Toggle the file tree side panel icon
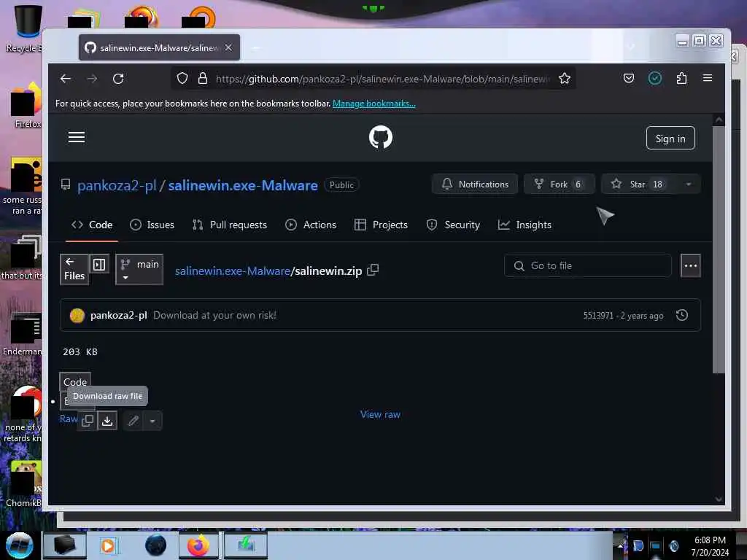The width and height of the screenshot is (747, 560). 99,264
